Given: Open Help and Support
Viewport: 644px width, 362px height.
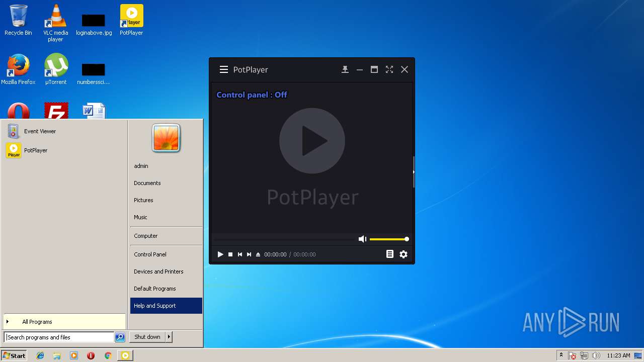Looking at the screenshot, I should 166,306.
